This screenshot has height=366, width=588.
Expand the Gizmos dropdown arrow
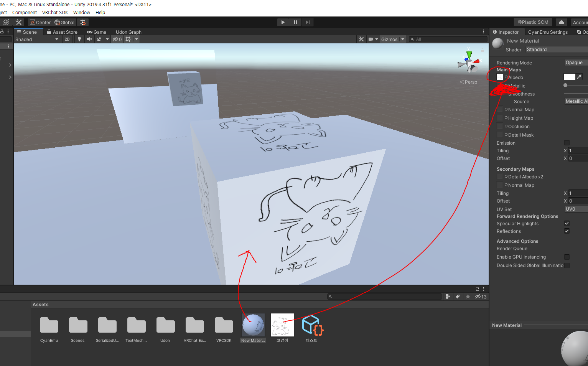click(x=402, y=39)
